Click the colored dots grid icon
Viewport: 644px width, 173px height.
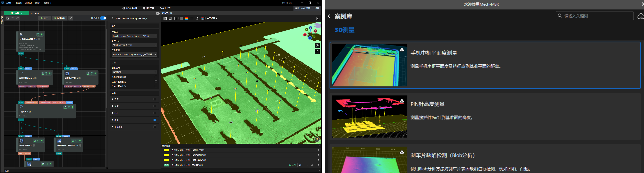[x=186, y=18]
